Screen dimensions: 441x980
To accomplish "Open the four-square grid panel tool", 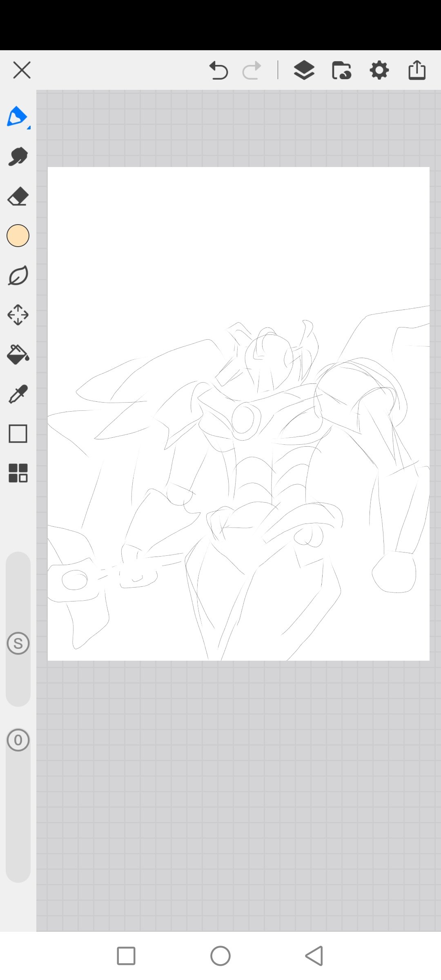I will 18,473.
